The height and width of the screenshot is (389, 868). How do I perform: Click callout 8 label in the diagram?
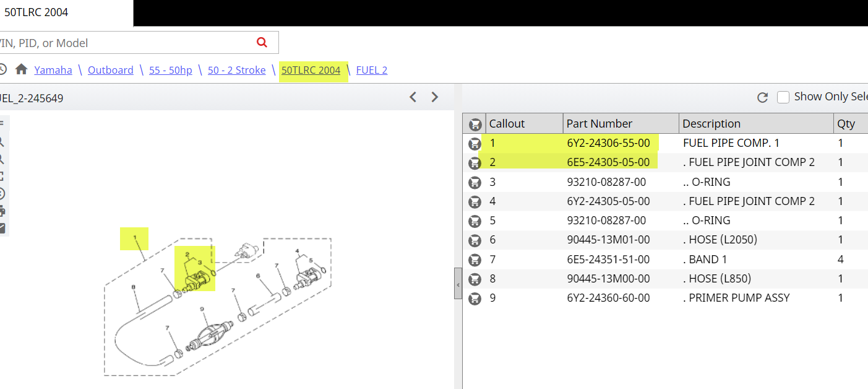coord(133,287)
